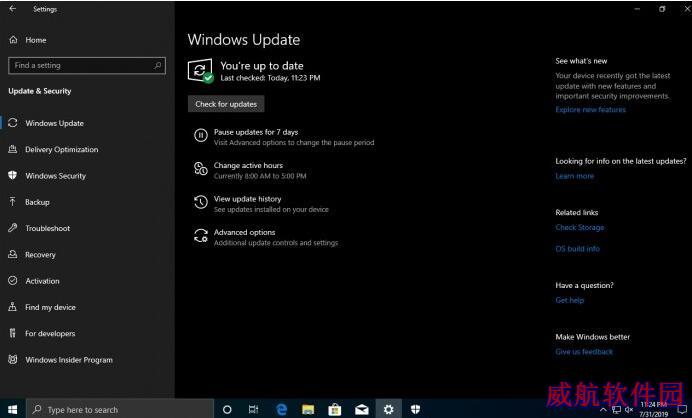Image resolution: width=692 pixels, height=418 pixels.
Task: Open Mail app from taskbar
Action: [361, 410]
